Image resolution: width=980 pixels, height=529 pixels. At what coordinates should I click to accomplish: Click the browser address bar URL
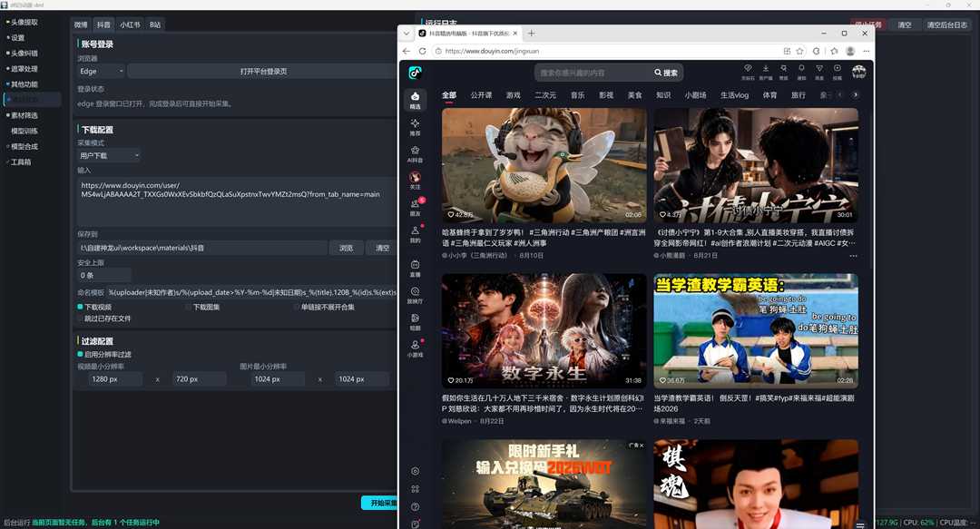coord(492,52)
